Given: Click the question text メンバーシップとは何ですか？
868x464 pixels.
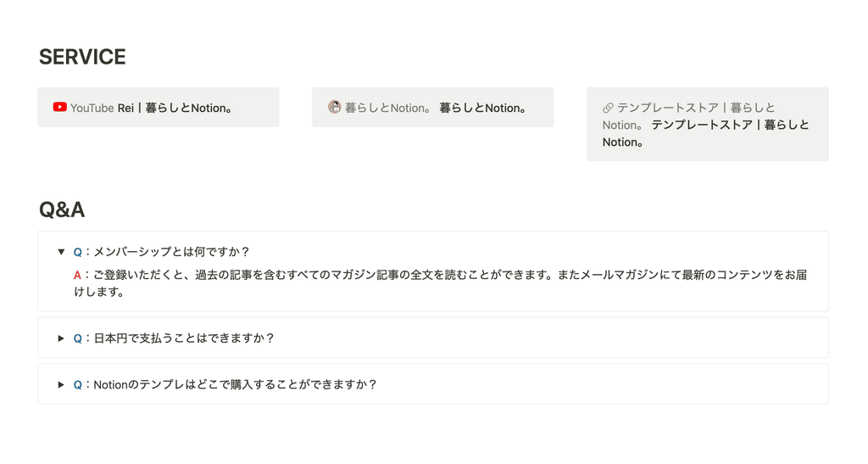Looking at the screenshot, I should click(172, 252).
